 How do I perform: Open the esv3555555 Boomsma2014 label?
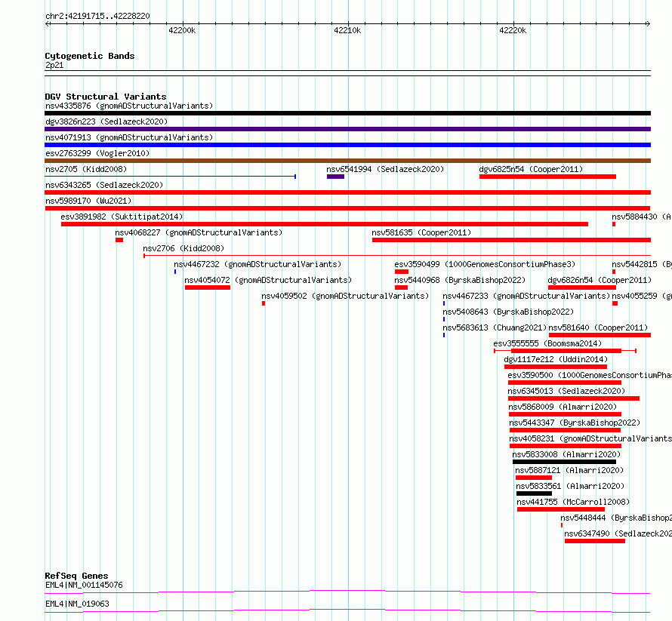pos(547,343)
